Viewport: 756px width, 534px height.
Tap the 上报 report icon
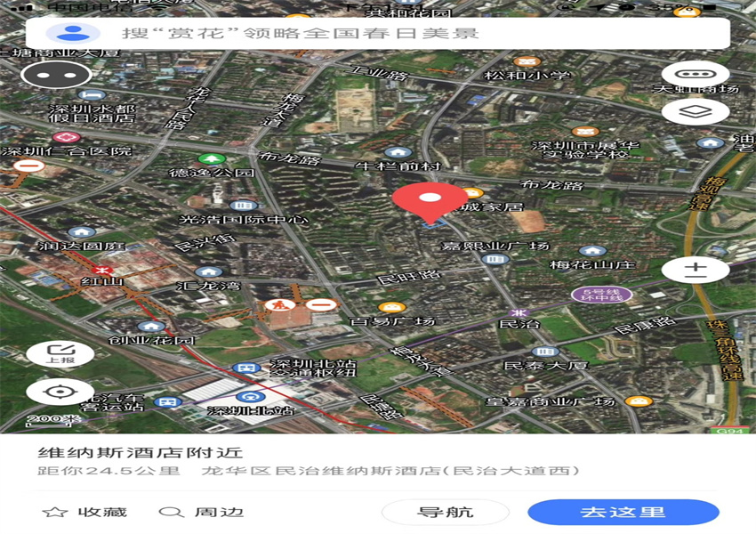point(60,353)
